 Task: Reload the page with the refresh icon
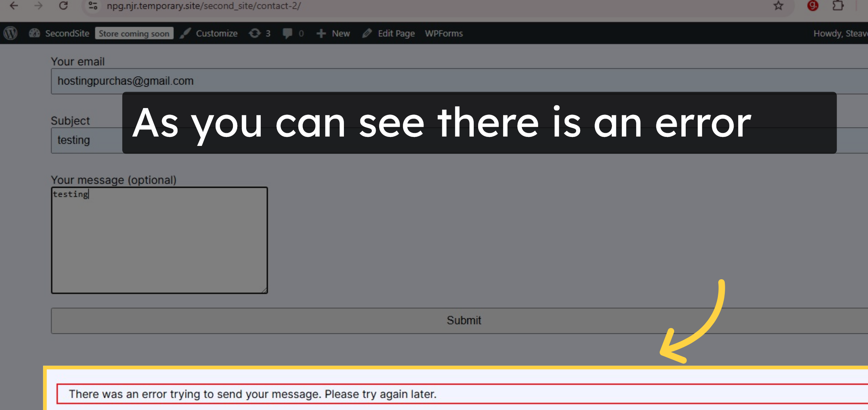pos(64,6)
